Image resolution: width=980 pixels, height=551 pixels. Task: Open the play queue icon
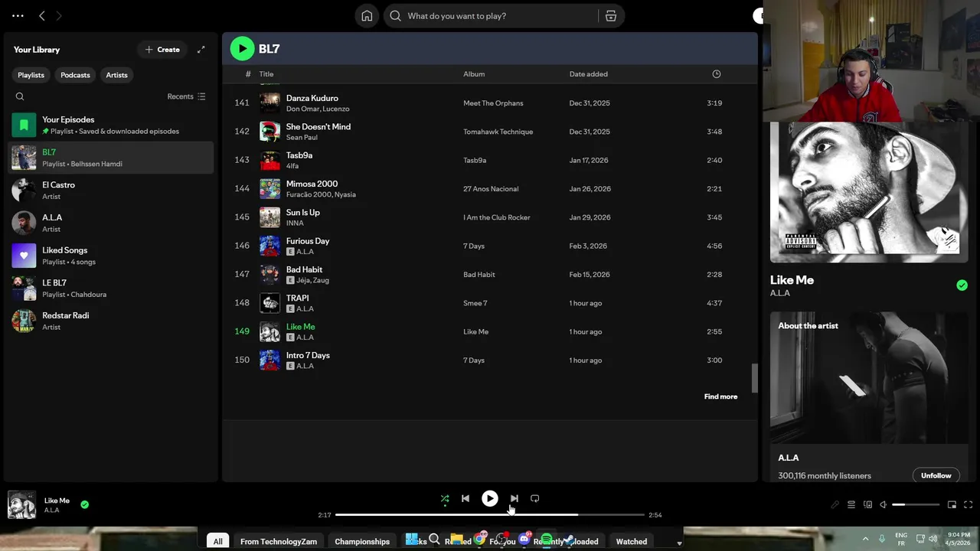click(x=851, y=504)
